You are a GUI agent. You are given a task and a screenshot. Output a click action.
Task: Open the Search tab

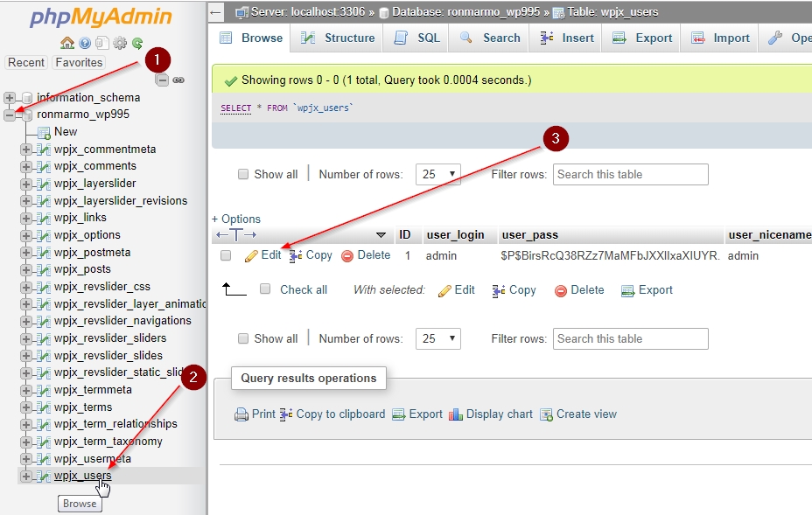pyautogui.click(x=490, y=38)
